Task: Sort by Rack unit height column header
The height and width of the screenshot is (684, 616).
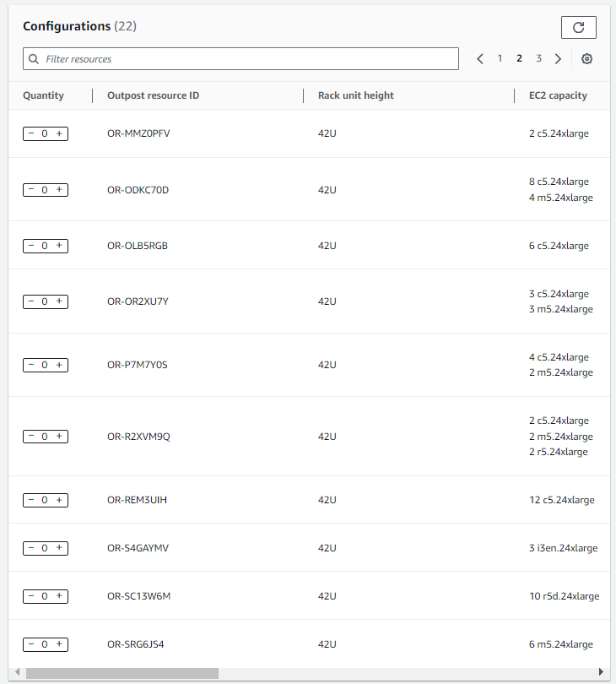Action: pos(355,95)
